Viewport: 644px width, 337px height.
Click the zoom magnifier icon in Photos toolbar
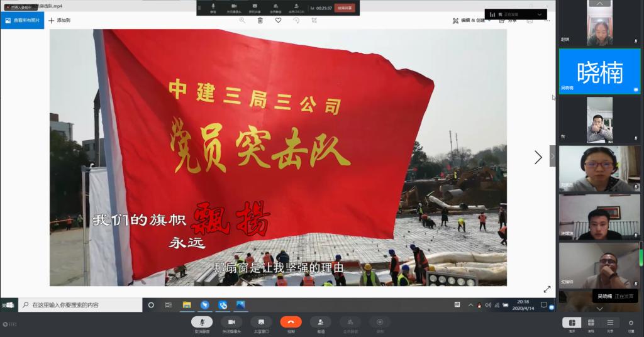click(x=242, y=20)
